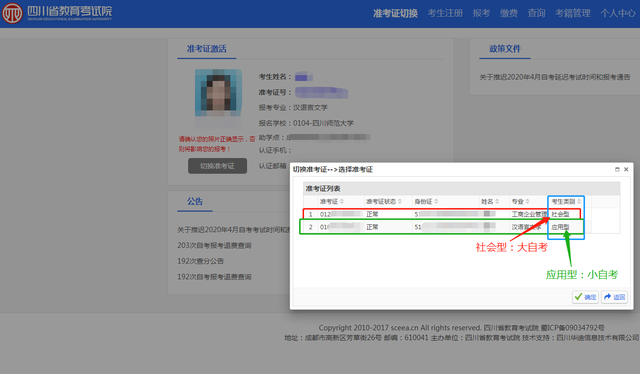This screenshot has width=640, height=374.
Task: Open the 192次自考报考退费查询 announcement
Action: coord(214,277)
